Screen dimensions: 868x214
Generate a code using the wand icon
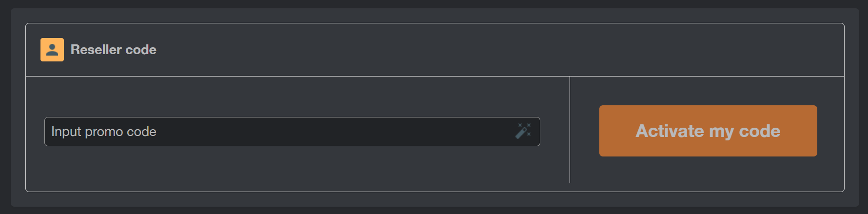(x=523, y=131)
